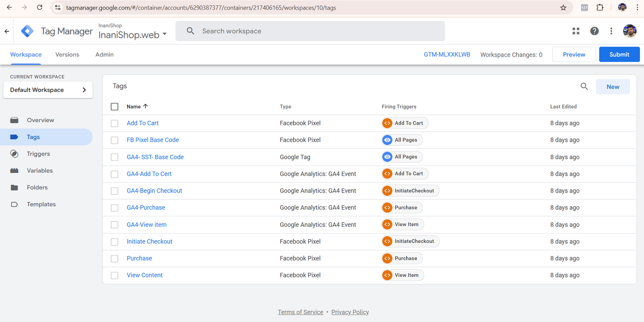Switch to the Versions tab
The height and width of the screenshot is (322, 644).
pyautogui.click(x=67, y=55)
